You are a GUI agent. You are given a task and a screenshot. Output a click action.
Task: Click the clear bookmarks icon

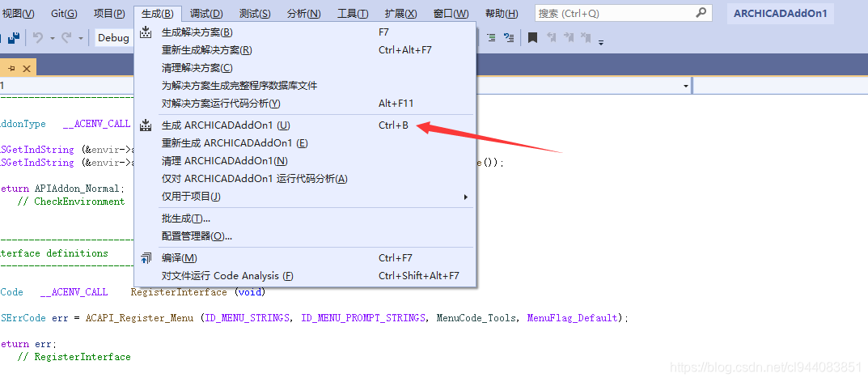point(586,38)
